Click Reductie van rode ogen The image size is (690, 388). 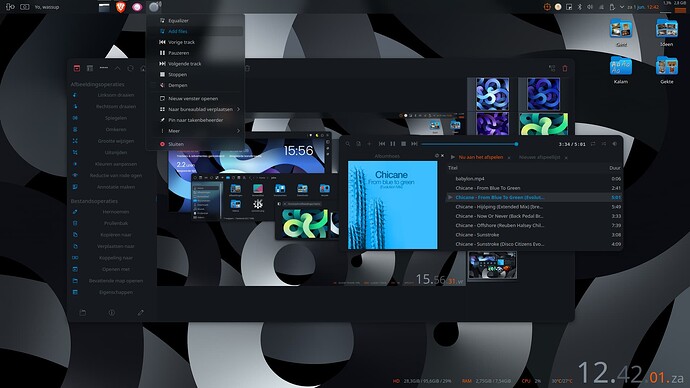click(114, 175)
